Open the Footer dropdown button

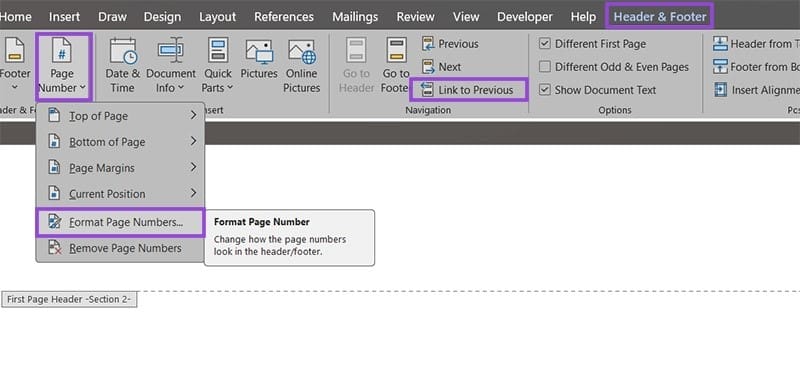[14, 65]
